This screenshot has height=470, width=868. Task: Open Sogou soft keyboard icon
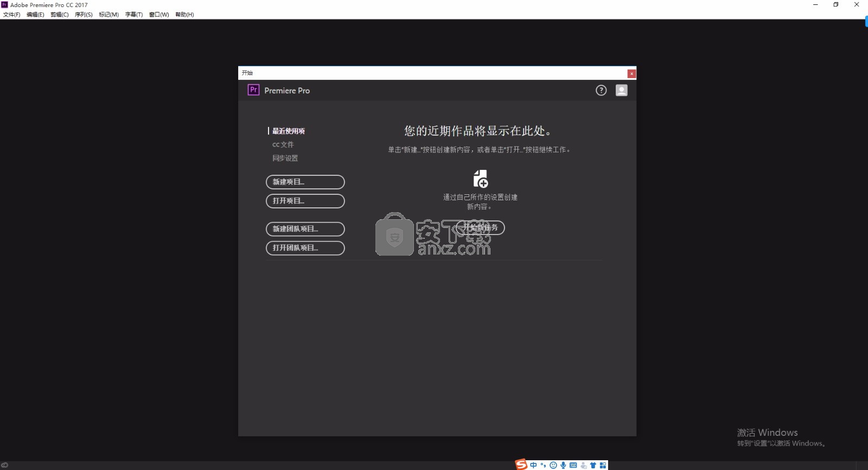pos(573,465)
